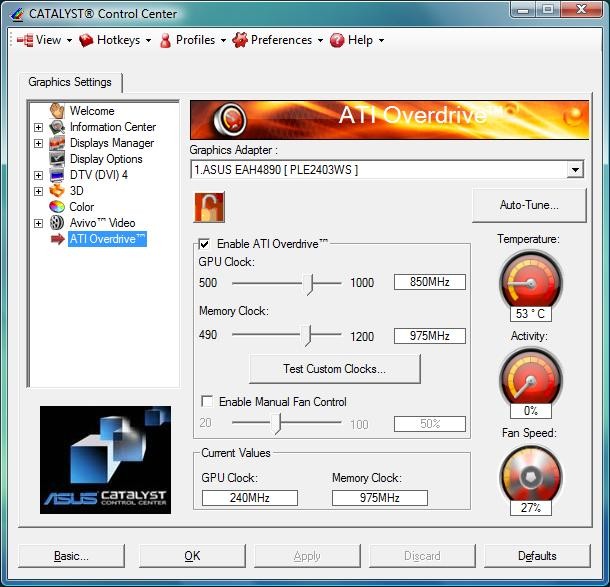610x587 pixels.
Task: Click the Displays Manager monitor icon
Action: [57, 143]
